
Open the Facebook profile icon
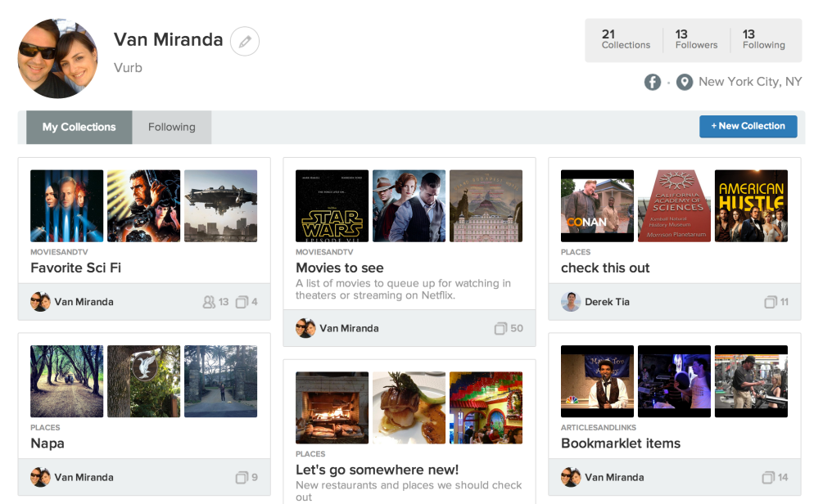(653, 82)
